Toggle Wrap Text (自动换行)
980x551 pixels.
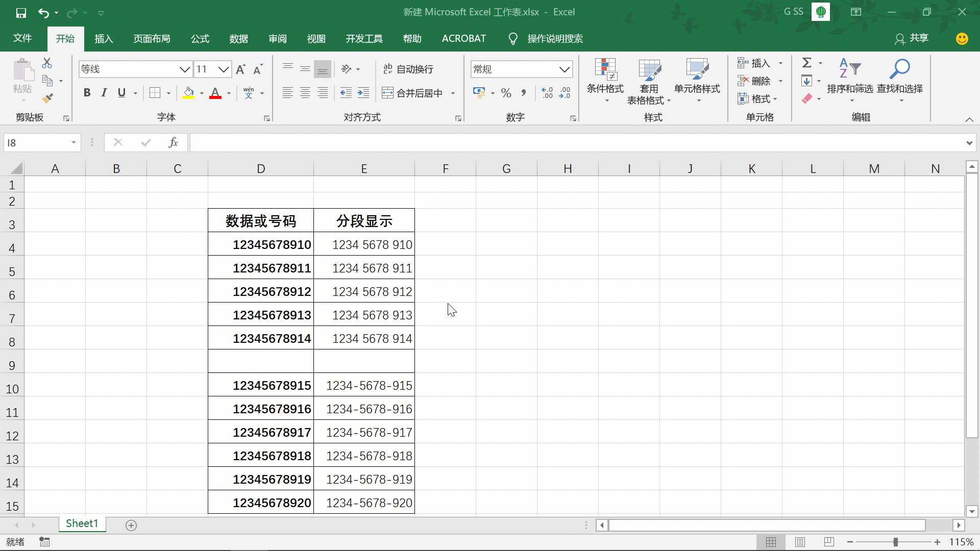click(408, 69)
